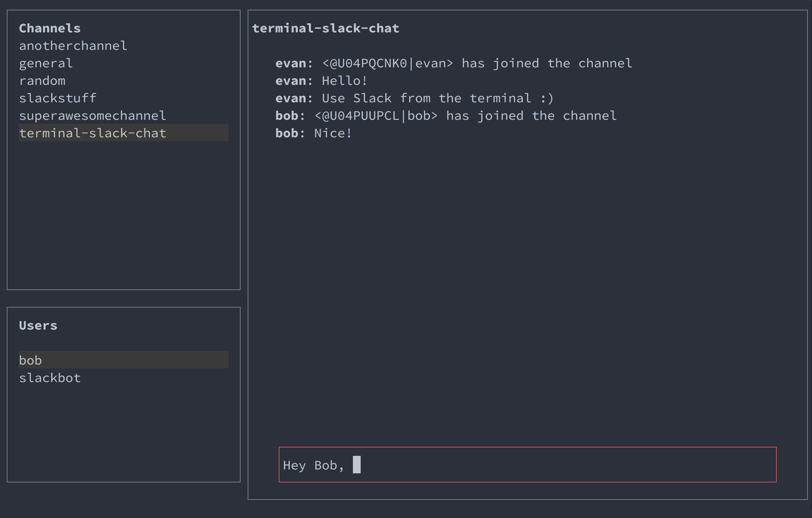Viewport: 812px width, 518px height.
Task: Click the <@U04PUUPCL|bob> mention text
Action: (x=376, y=116)
